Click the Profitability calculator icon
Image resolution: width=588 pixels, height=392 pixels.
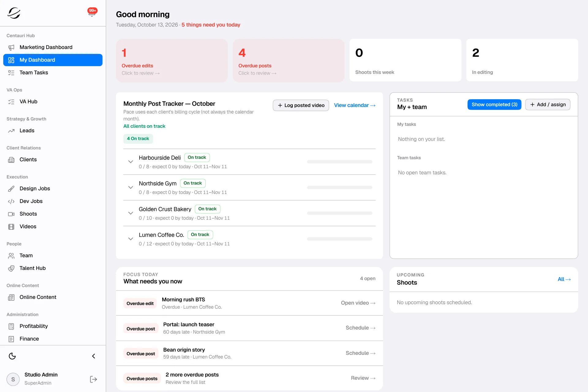[x=11, y=326]
